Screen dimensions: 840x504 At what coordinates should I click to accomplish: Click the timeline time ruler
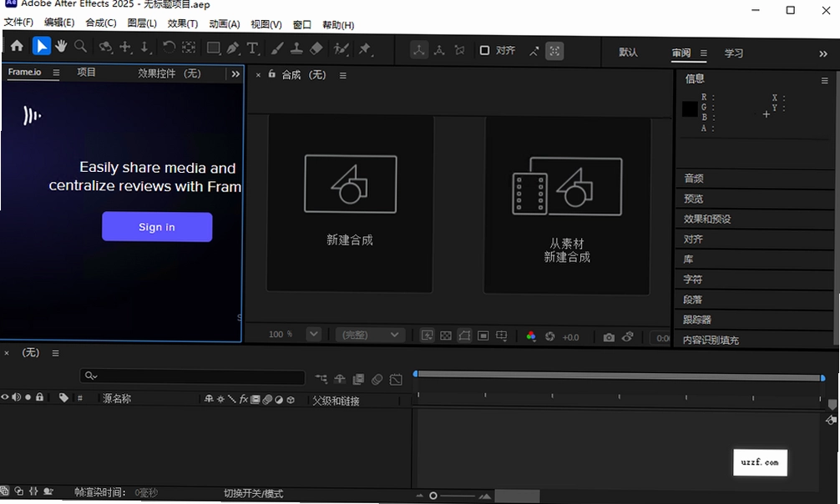619,396
